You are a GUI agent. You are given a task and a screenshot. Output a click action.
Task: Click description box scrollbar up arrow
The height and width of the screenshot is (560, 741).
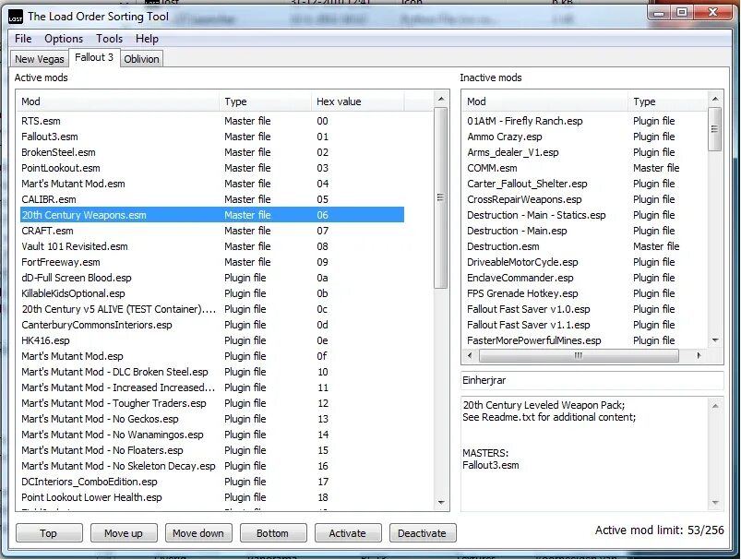[715, 406]
